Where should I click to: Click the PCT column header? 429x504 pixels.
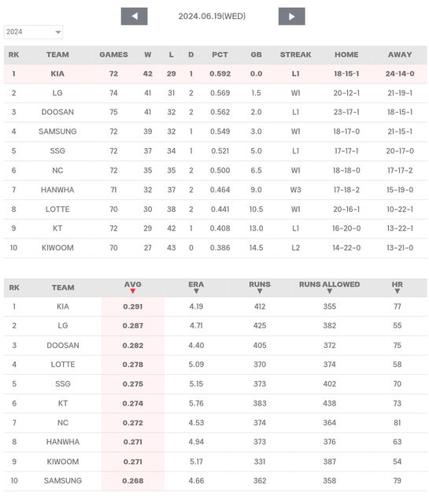pos(220,54)
